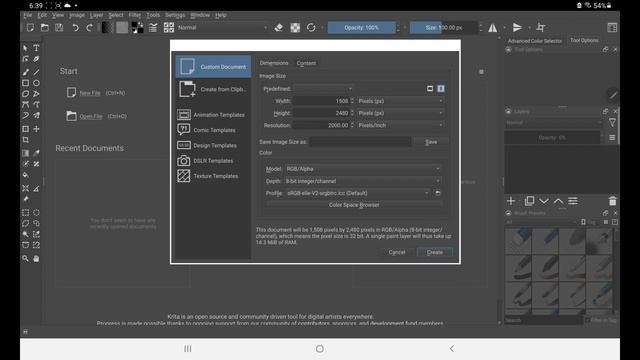Click the delete layer trash icon
The width and height of the screenshot is (640, 360).
[x=612, y=201]
